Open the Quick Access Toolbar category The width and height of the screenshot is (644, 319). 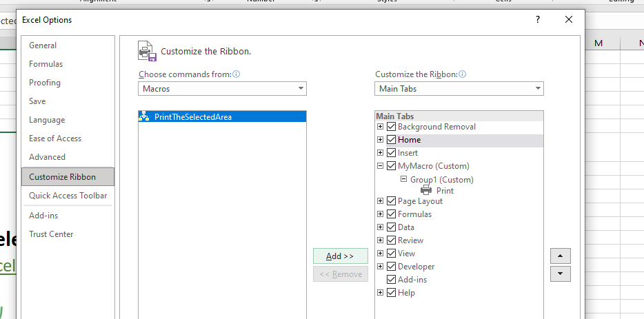[68, 196]
